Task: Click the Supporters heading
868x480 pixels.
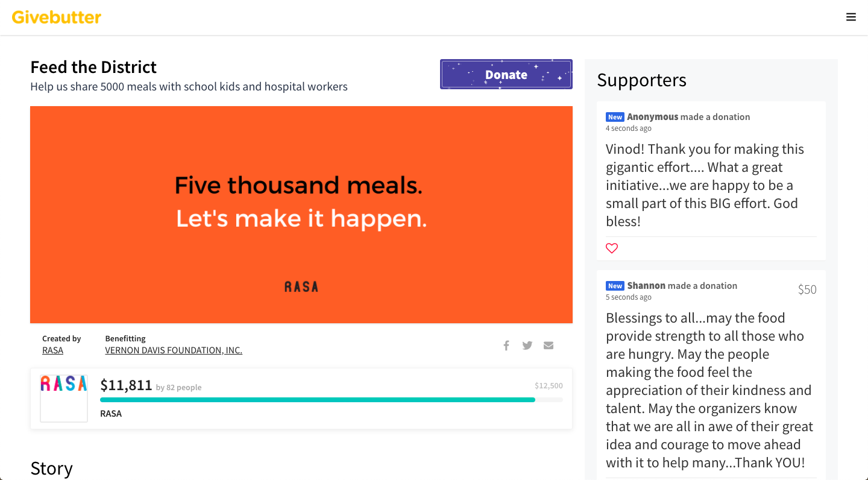Action: (641, 80)
